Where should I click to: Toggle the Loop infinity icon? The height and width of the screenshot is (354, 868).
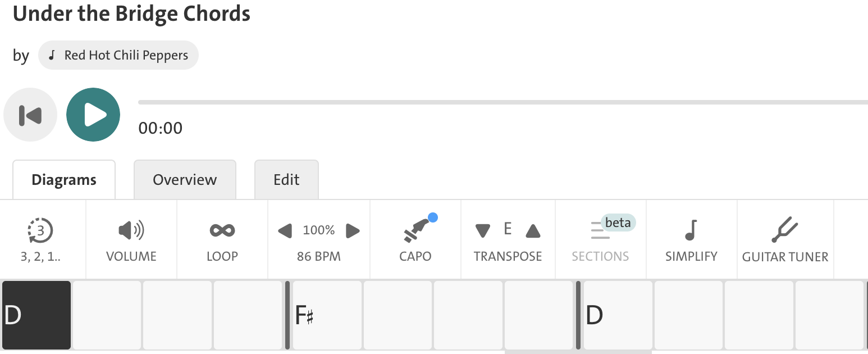click(x=222, y=230)
